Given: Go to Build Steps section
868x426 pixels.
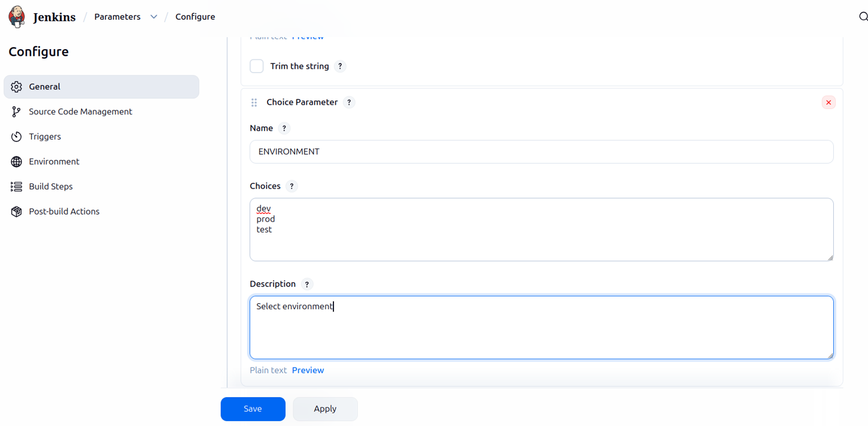Looking at the screenshot, I should 50,186.
